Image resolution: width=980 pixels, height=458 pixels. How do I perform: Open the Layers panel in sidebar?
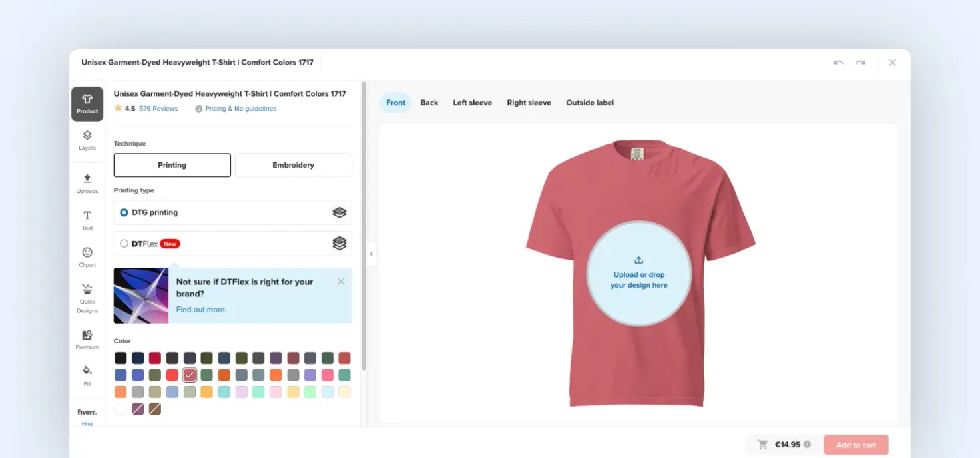(87, 140)
